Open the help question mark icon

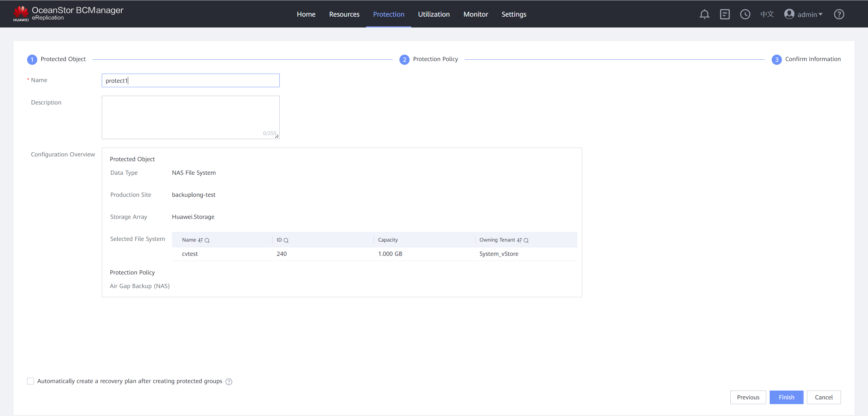[x=839, y=14]
